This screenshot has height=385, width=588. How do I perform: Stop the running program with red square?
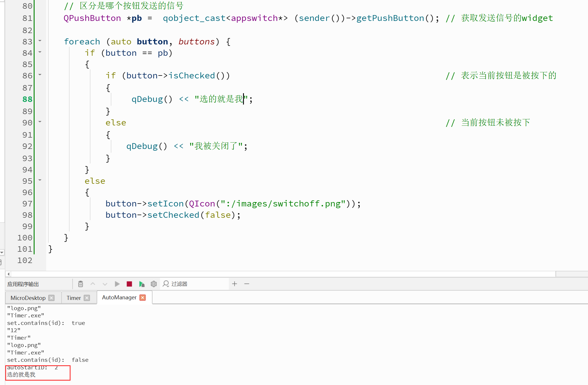point(129,284)
